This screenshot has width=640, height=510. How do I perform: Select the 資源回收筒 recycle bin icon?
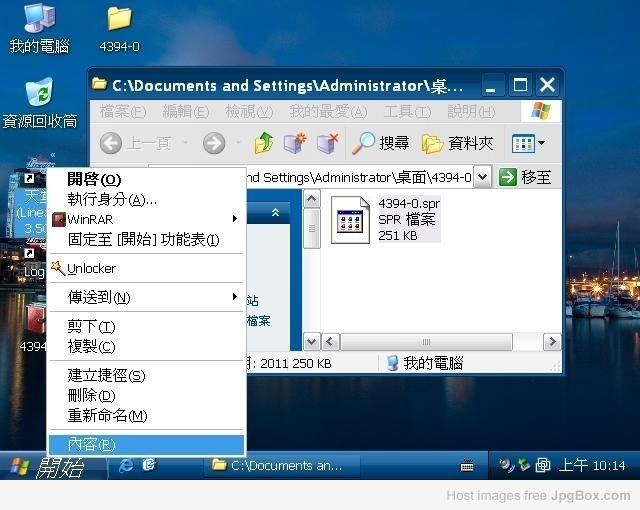(x=39, y=95)
